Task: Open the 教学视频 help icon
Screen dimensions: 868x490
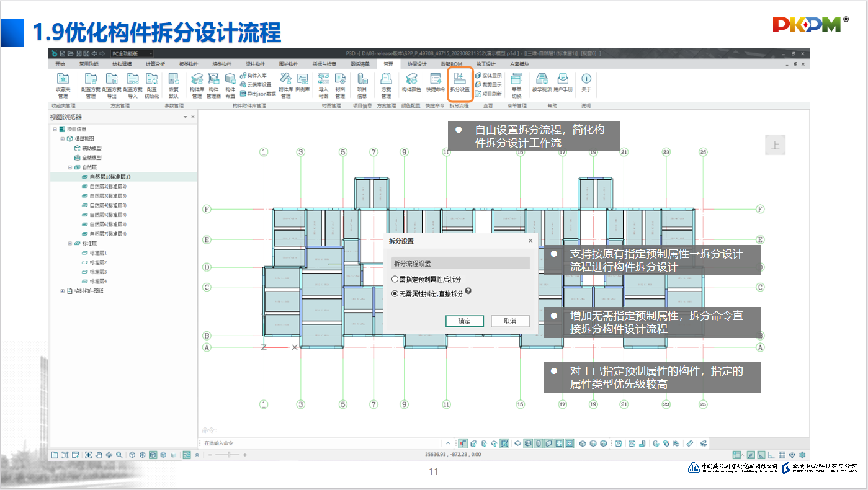Action: click(542, 83)
